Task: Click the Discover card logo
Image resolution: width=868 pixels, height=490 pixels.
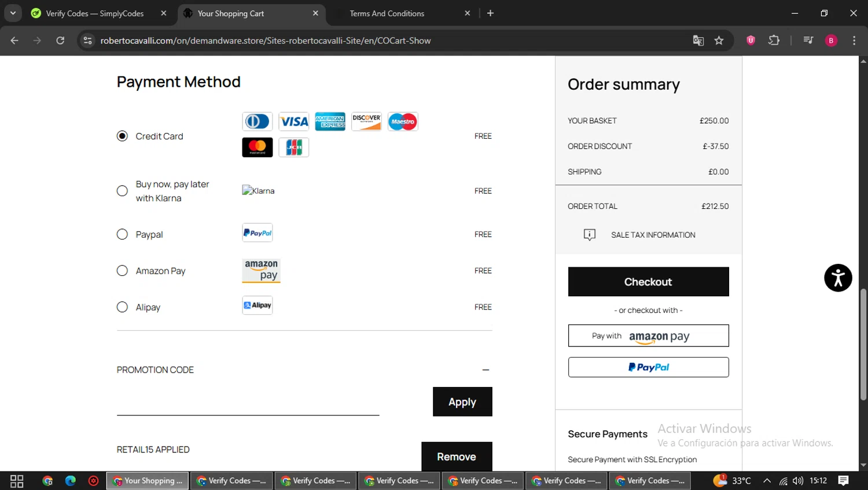Action: pyautogui.click(x=367, y=121)
